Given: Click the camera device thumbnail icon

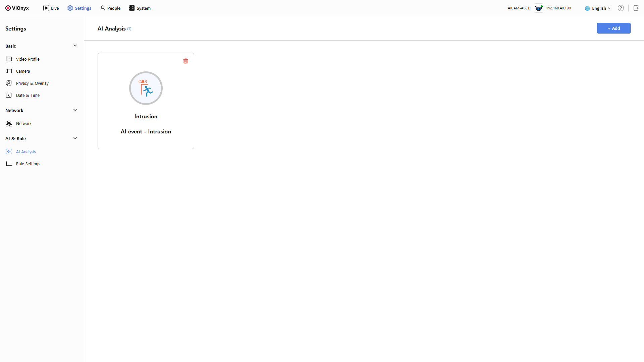Looking at the screenshot, I should coord(539,8).
